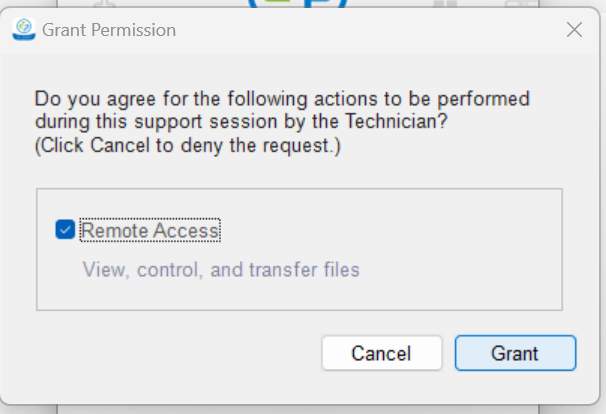Select the dotted Remote Access label
Screen dimensions: 606x414
(150, 230)
